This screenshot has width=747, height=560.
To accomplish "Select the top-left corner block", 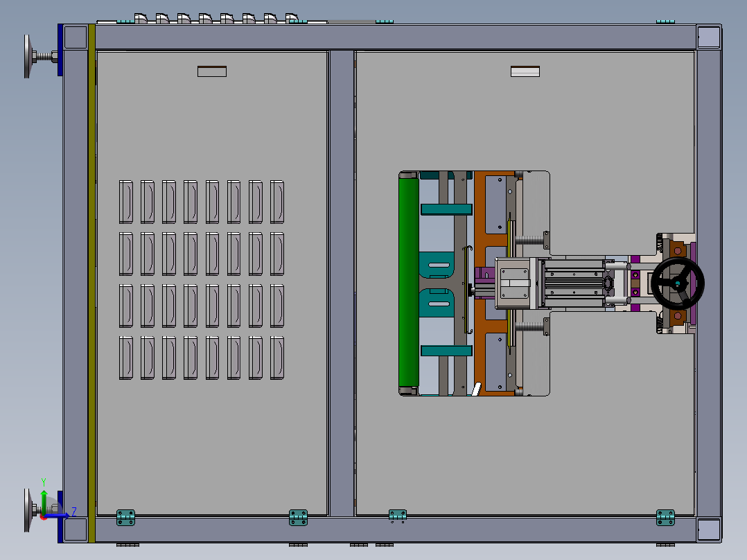I will [x=76, y=37].
